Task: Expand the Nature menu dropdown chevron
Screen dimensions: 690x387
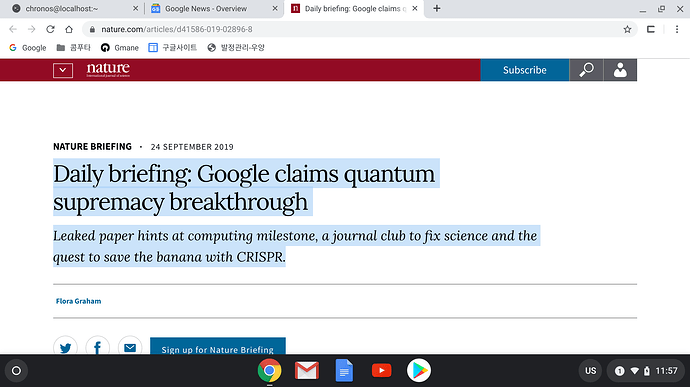Action: (63, 70)
